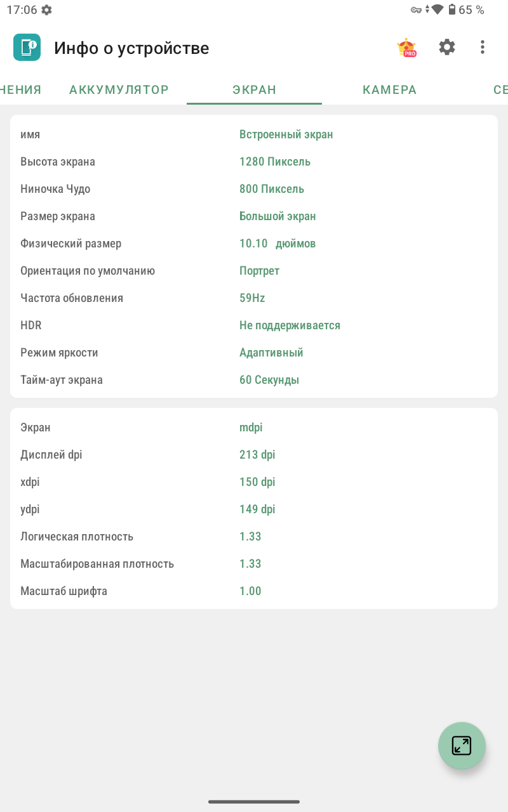Open the settings gear icon
The width and height of the screenshot is (508, 812).
click(x=447, y=47)
